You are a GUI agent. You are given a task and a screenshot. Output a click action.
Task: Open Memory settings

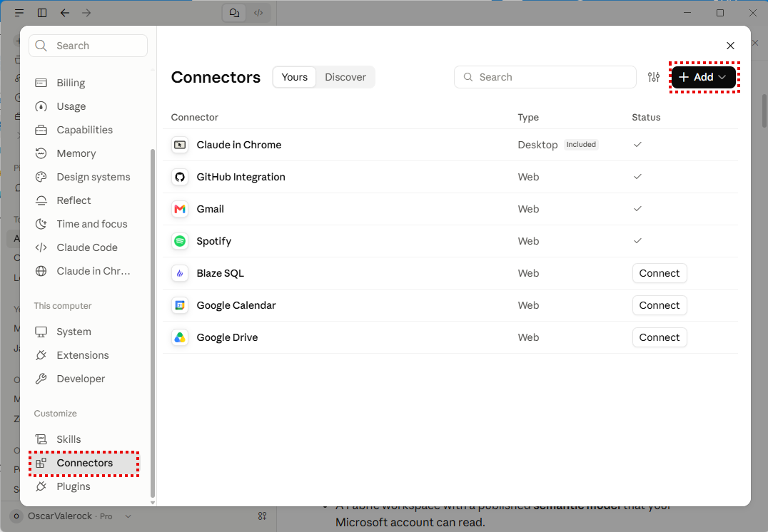[x=89, y=153]
